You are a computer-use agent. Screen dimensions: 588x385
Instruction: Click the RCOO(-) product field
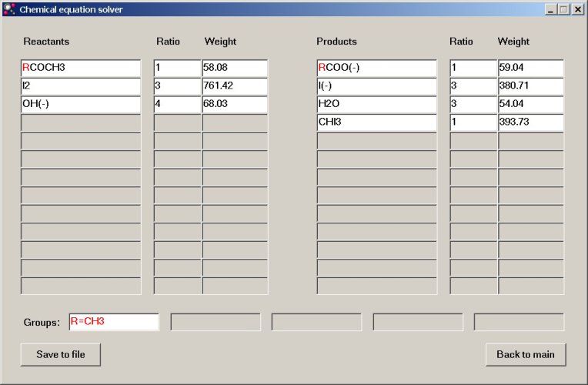click(x=377, y=68)
